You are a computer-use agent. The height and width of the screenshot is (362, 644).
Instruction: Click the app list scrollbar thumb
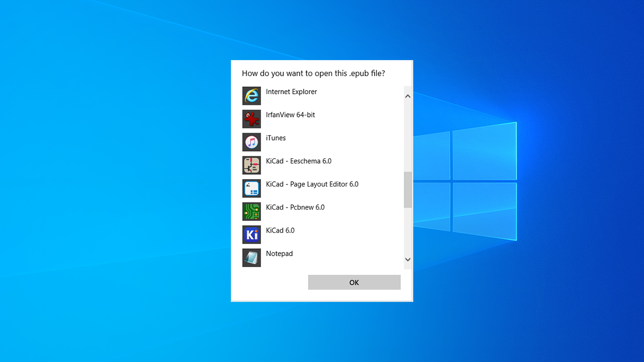407,190
